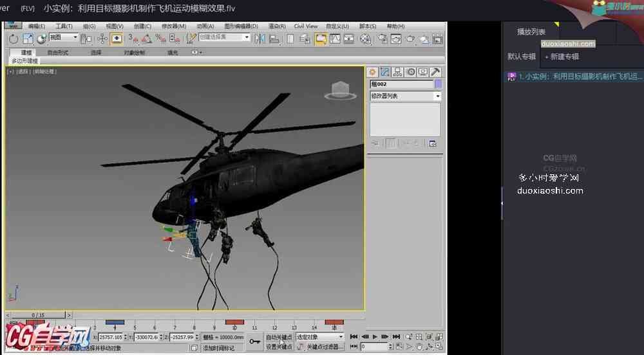Click the blue keyframe at frame 4
Screen dimensions: 644x355
point(115,322)
